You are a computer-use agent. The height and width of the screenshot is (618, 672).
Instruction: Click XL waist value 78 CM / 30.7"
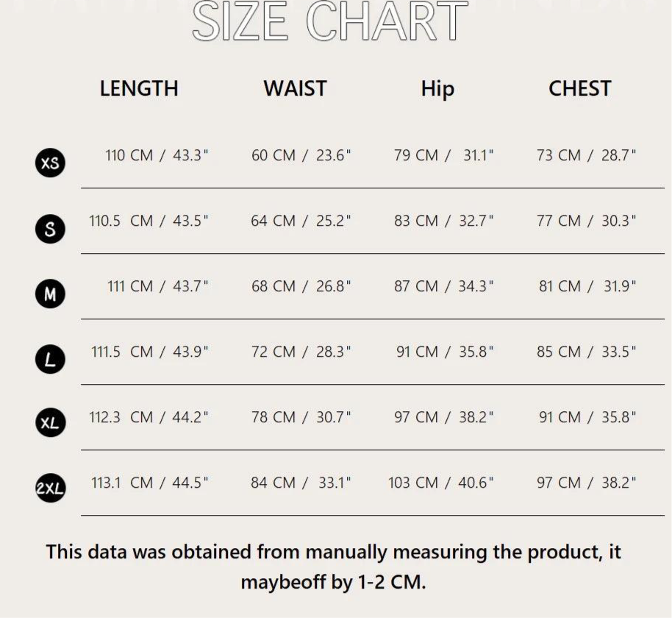301,417
